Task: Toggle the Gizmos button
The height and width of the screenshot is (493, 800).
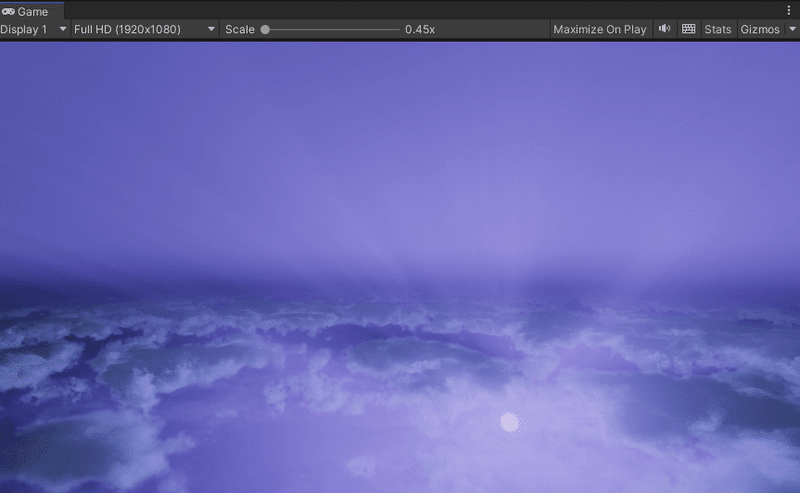Action: tap(760, 30)
